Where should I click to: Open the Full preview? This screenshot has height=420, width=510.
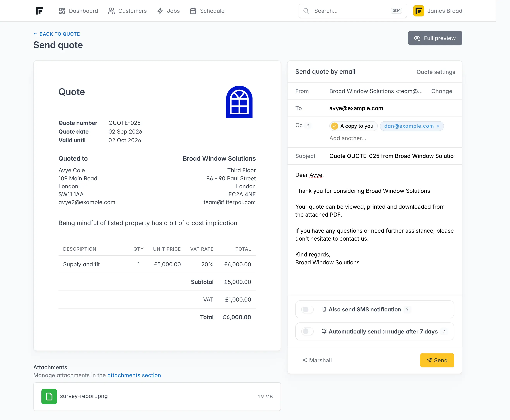click(x=435, y=38)
